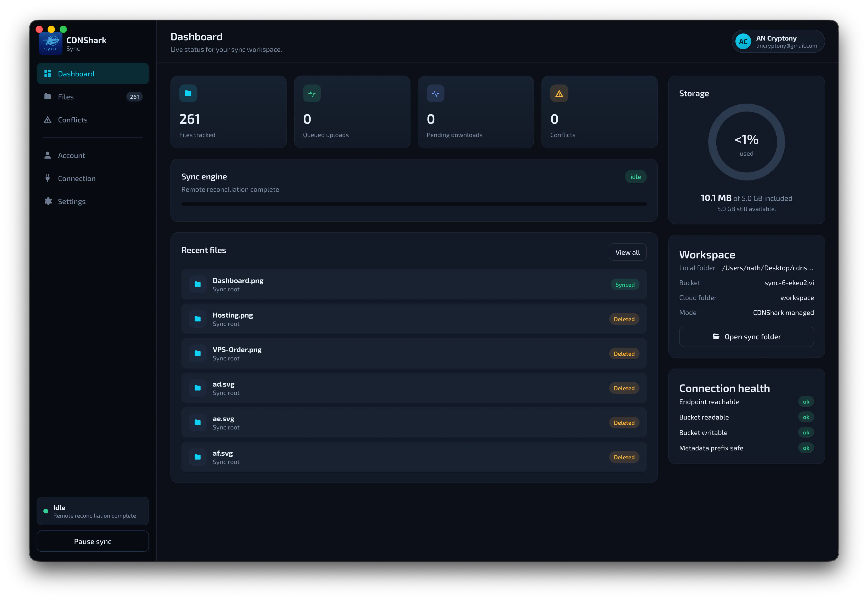Open the Account page
The height and width of the screenshot is (600, 868).
pyautogui.click(x=93, y=155)
